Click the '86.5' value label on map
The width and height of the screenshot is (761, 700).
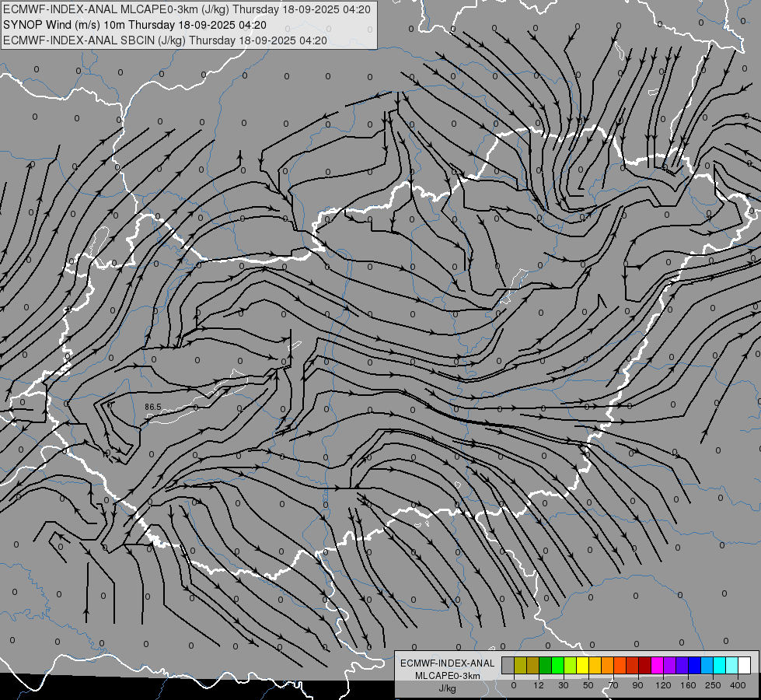(153, 407)
